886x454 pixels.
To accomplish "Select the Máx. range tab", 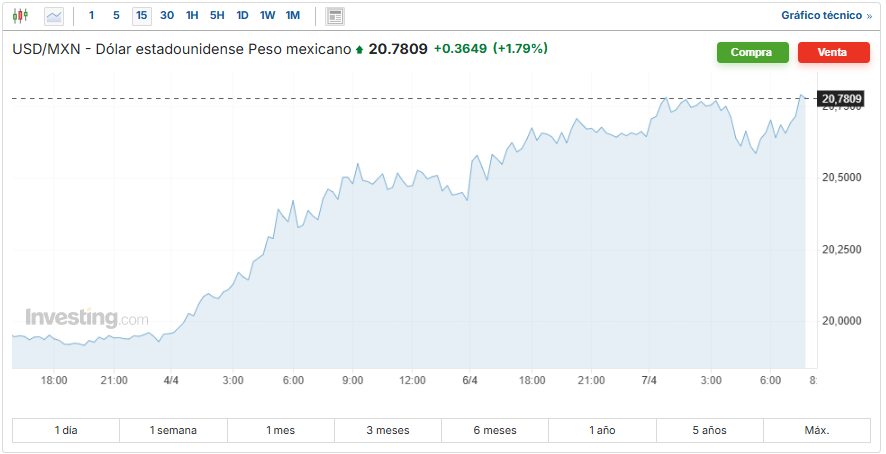I will point(817,430).
